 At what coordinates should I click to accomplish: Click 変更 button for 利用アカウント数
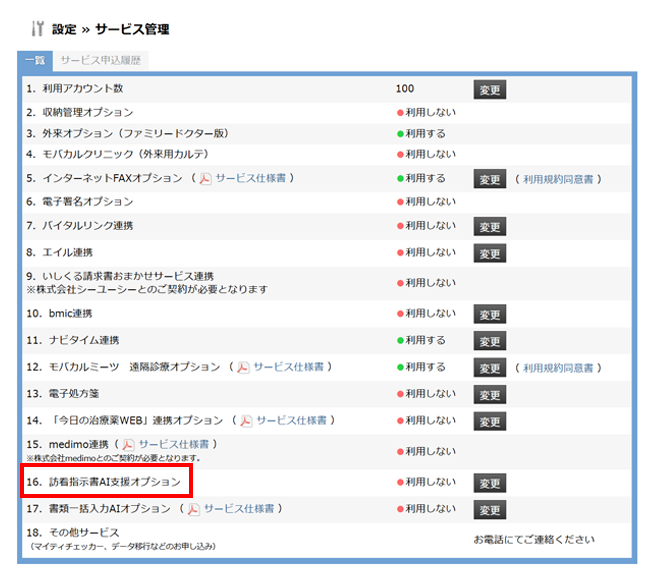(x=489, y=90)
